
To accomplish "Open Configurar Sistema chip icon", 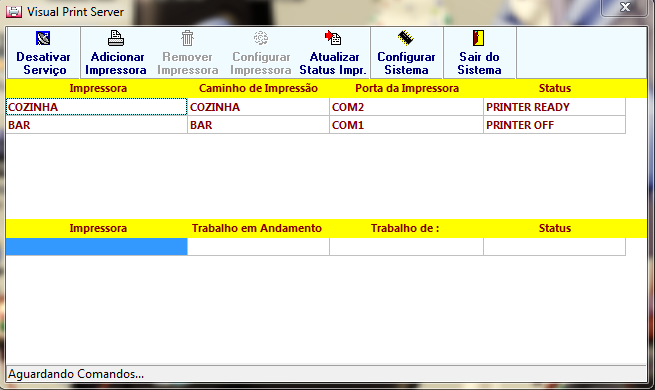I will click(406, 38).
